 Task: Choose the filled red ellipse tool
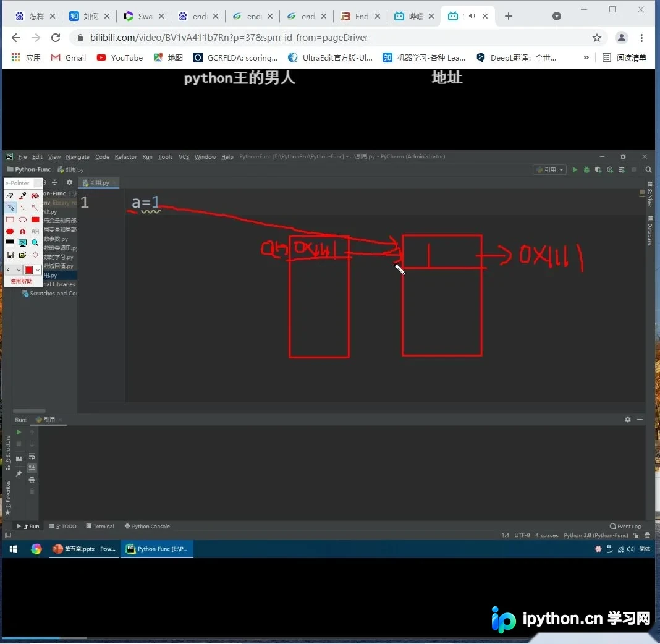(10, 232)
